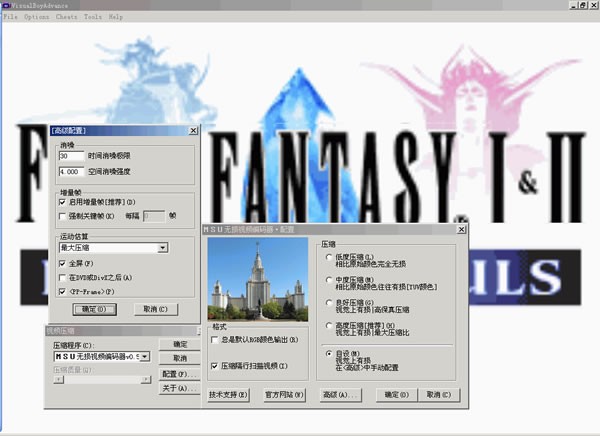Enable 总是默认RGB颜色输出(R) checkbox
The height and width of the screenshot is (436, 600).
215,340
